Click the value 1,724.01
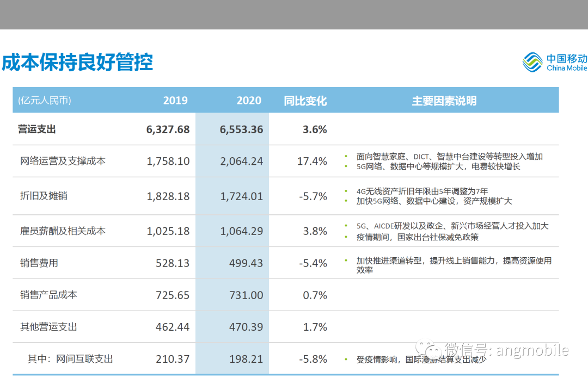Viewport: 588px width, 378px height. click(x=242, y=196)
